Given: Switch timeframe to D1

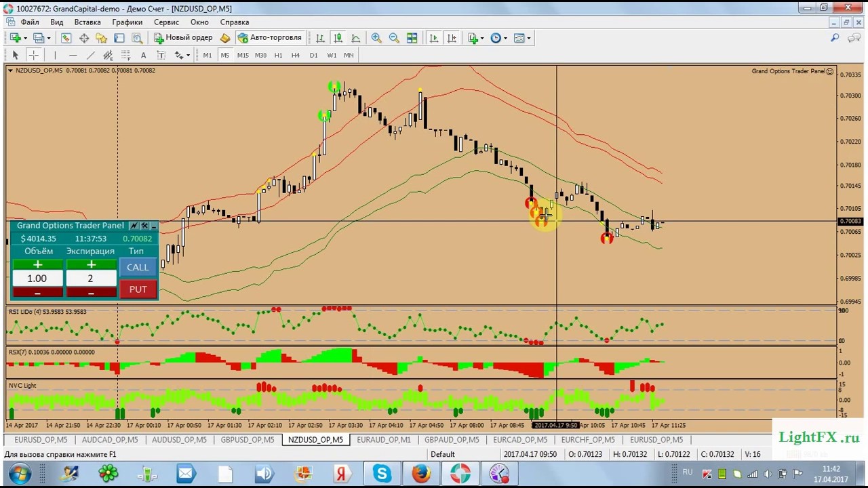Looking at the screenshot, I should pos(313,55).
